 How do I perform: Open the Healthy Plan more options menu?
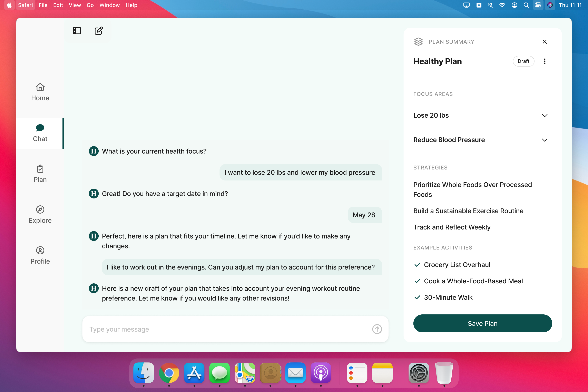pyautogui.click(x=545, y=61)
